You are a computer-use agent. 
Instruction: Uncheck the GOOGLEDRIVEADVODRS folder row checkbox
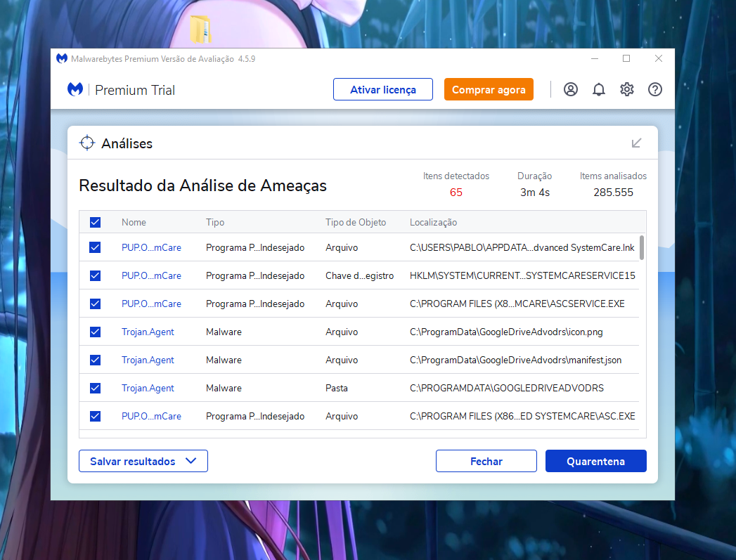click(95, 388)
